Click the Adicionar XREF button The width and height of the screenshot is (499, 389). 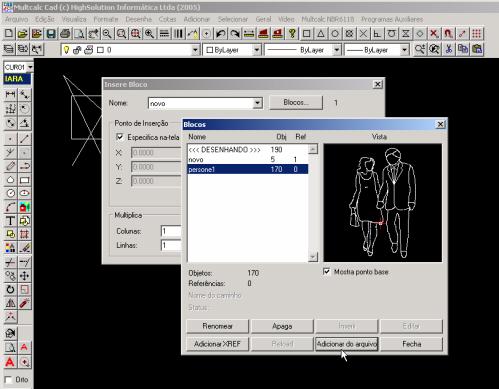(217, 344)
